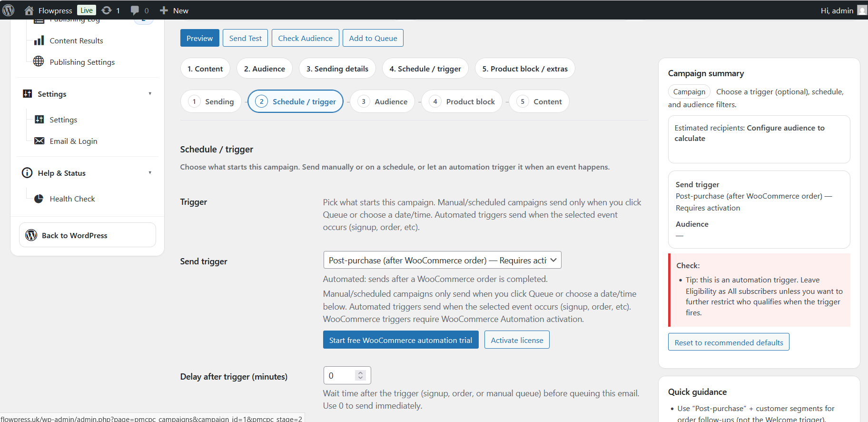
Task: Open 5. Product block / extras tab
Action: 525,69
